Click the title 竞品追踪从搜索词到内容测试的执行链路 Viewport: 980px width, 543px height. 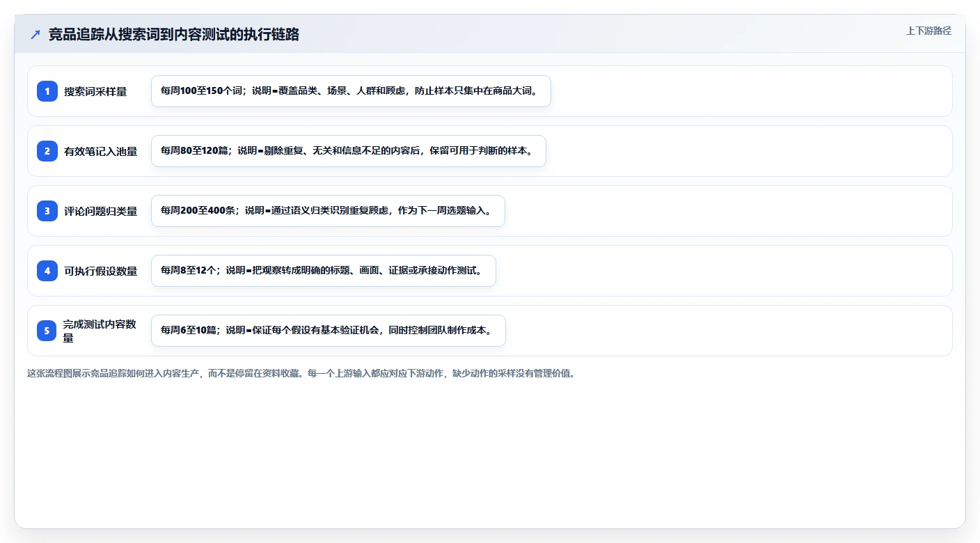tap(174, 34)
